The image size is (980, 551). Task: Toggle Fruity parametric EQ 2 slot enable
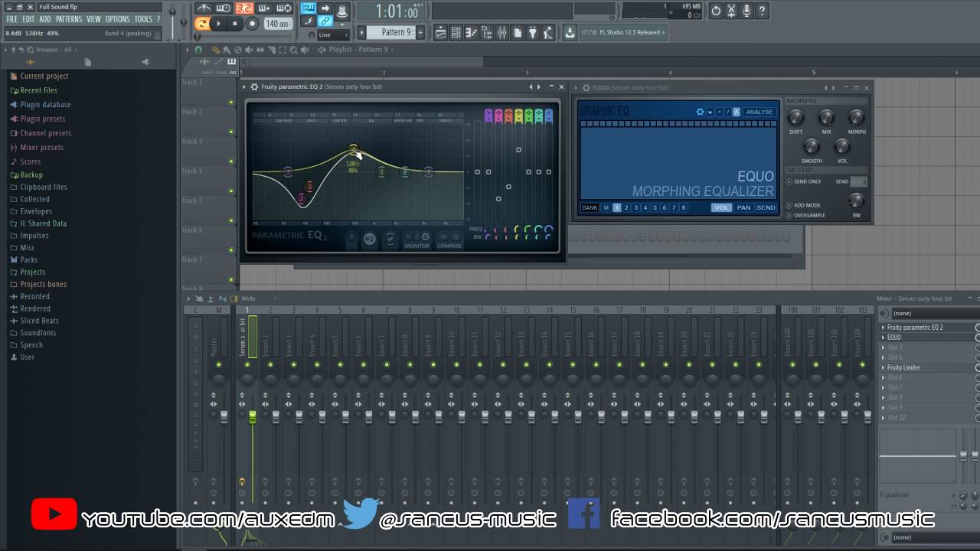point(978,328)
